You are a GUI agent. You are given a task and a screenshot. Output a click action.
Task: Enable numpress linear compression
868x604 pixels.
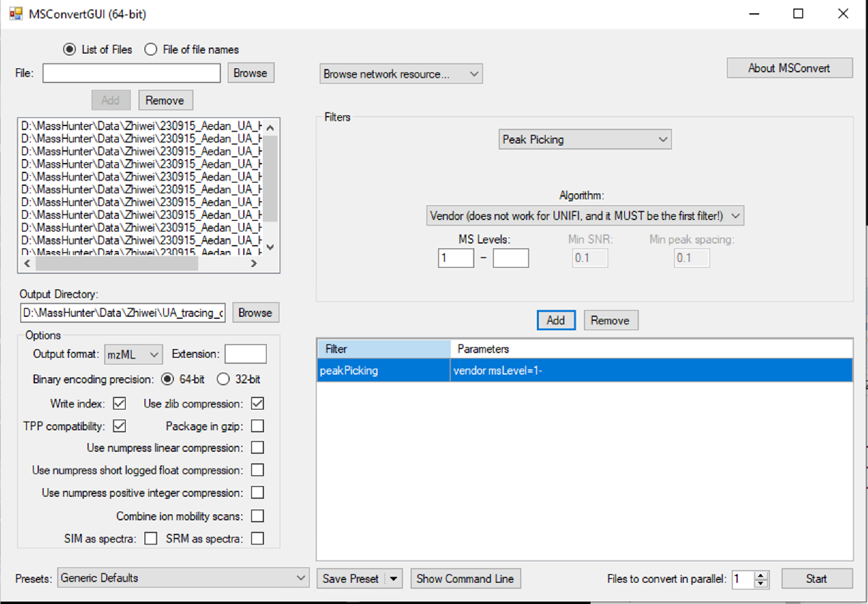pyautogui.click(x=257, y=448)
